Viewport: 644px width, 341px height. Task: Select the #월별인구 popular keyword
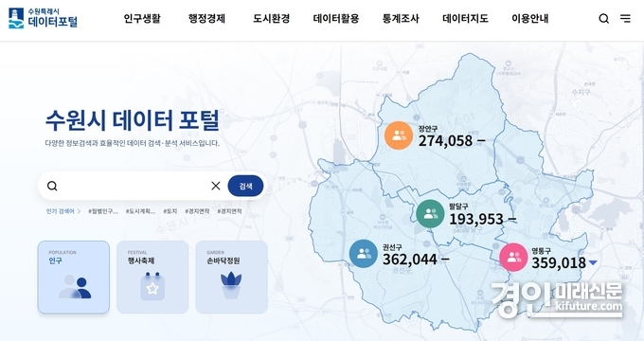coord(103,211)
